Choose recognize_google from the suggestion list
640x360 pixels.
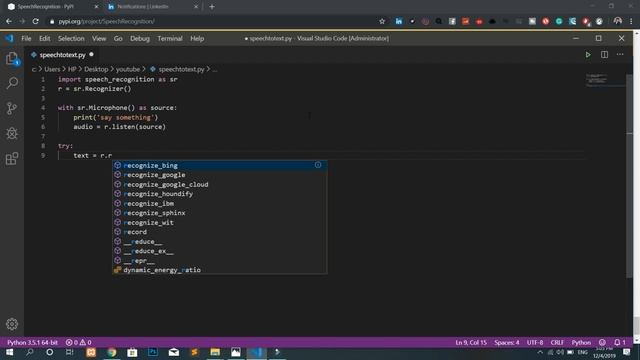(x=220, y=175)
